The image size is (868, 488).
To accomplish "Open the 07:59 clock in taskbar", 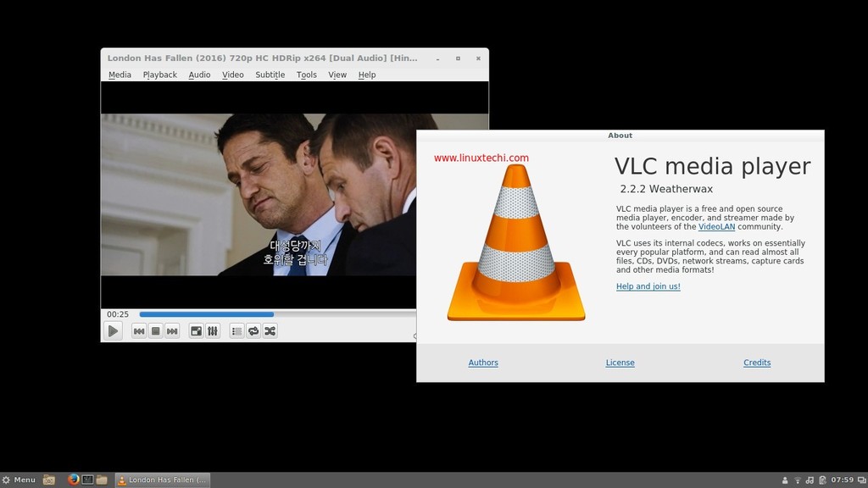I will tap(842, 480).
